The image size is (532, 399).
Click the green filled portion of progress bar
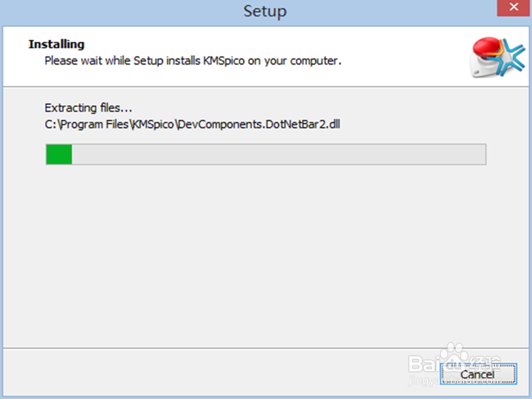pos(59,154)
